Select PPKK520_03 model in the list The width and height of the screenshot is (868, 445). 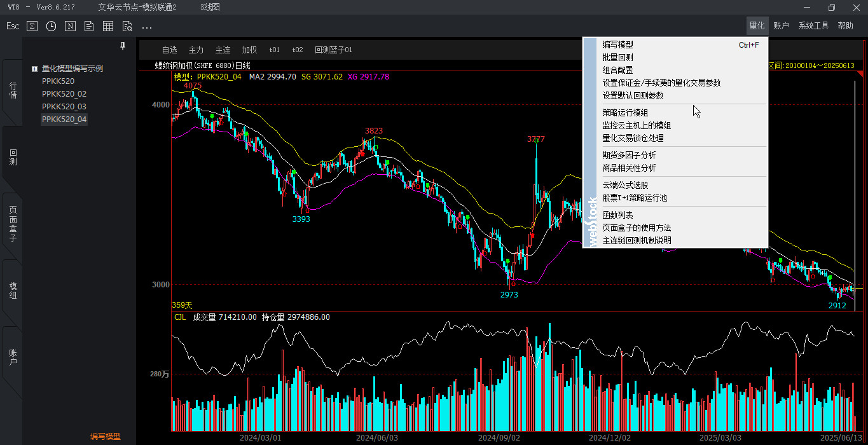tap(64, 107)
